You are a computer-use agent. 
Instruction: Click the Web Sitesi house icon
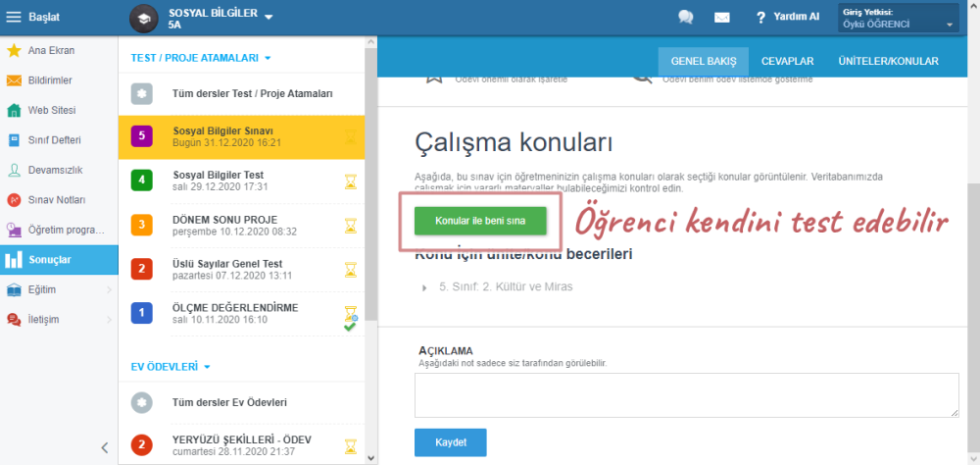(14, 111)
